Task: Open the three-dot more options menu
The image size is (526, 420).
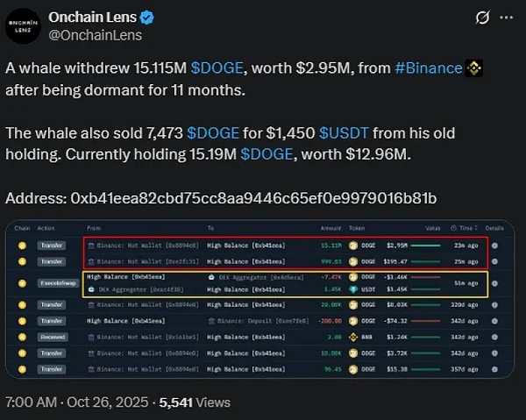Action: point(507,18)
